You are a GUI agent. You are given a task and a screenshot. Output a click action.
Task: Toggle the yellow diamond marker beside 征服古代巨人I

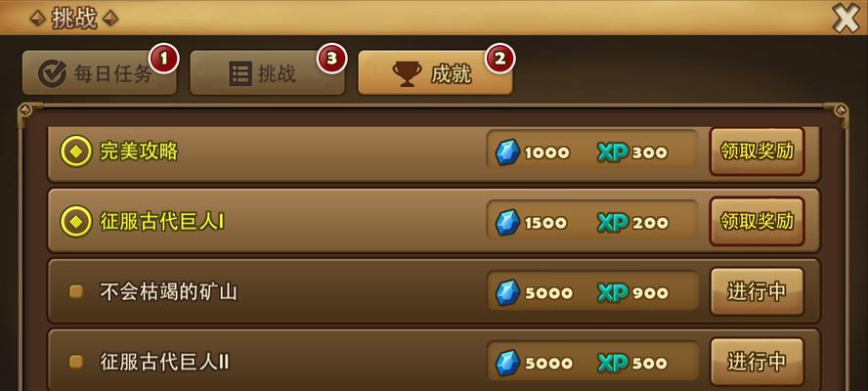[76, 222]
